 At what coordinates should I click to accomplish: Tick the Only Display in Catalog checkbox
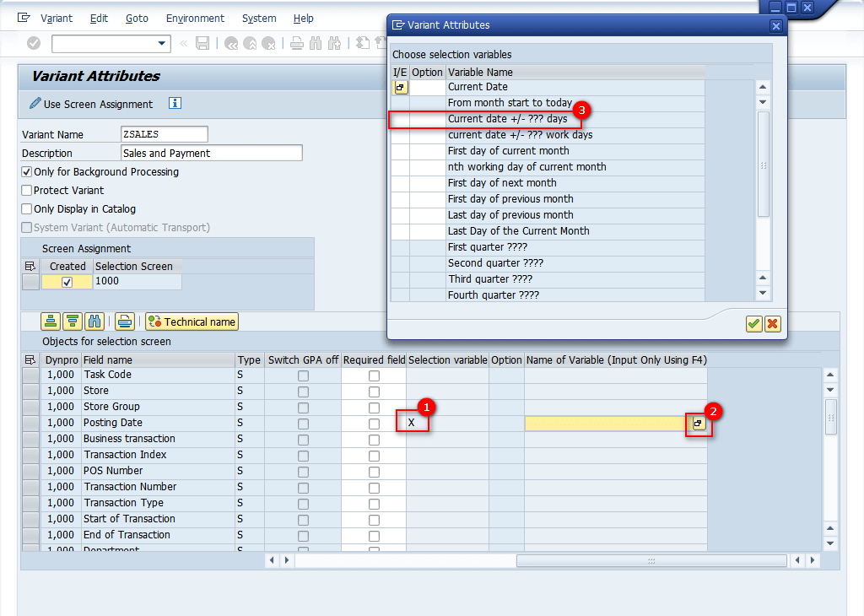coord(27,209)
